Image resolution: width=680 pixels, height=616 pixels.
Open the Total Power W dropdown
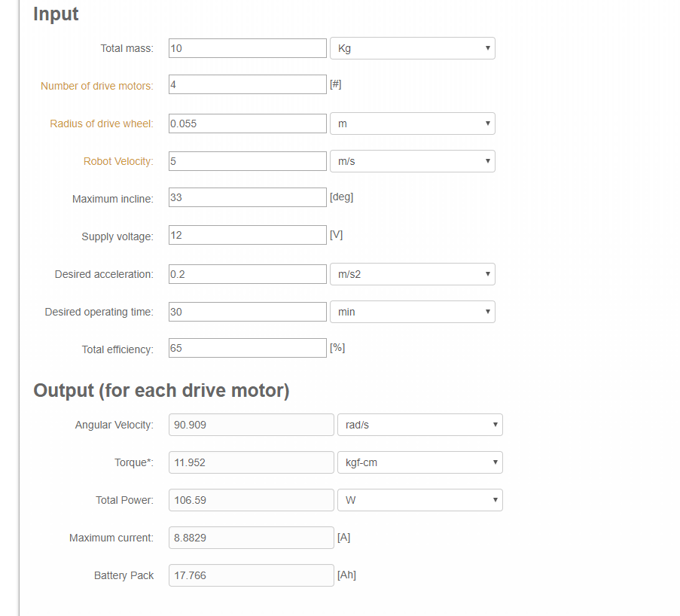[419, 500]
